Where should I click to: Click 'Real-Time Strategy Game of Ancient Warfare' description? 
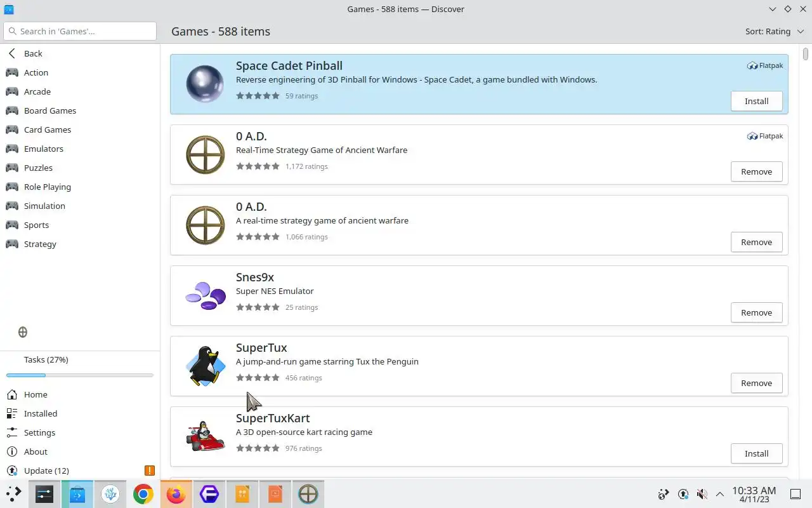[x=322, y=150]
